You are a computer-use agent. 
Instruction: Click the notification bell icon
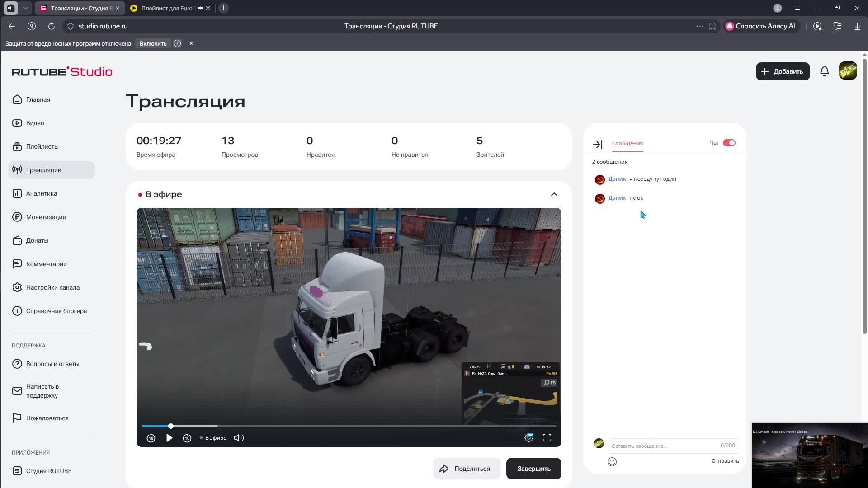(x=824, y=71)
